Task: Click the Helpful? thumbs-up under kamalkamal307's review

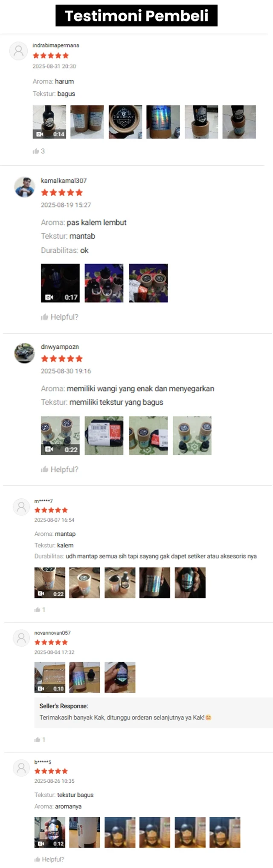Action: tap(44, 317)
